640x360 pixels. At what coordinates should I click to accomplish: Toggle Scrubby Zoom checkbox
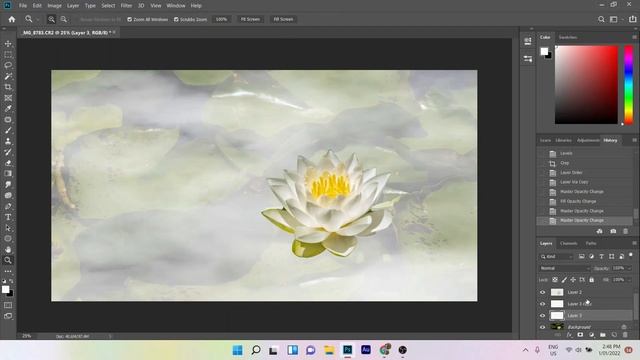176,19
